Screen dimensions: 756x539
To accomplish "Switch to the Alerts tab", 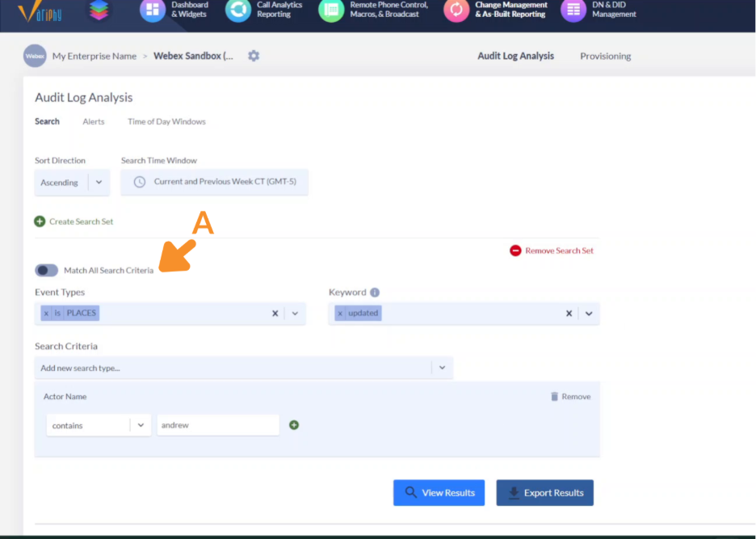I will coord(94,121).
